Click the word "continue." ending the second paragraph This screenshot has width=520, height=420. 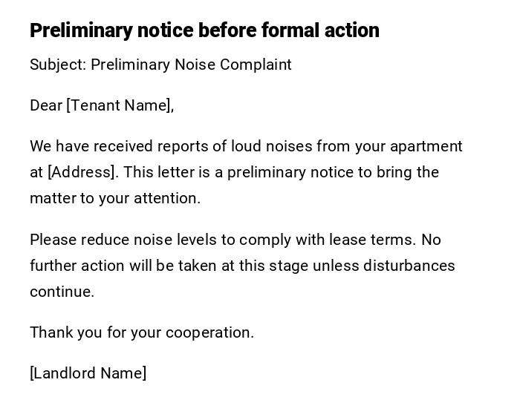62,292
